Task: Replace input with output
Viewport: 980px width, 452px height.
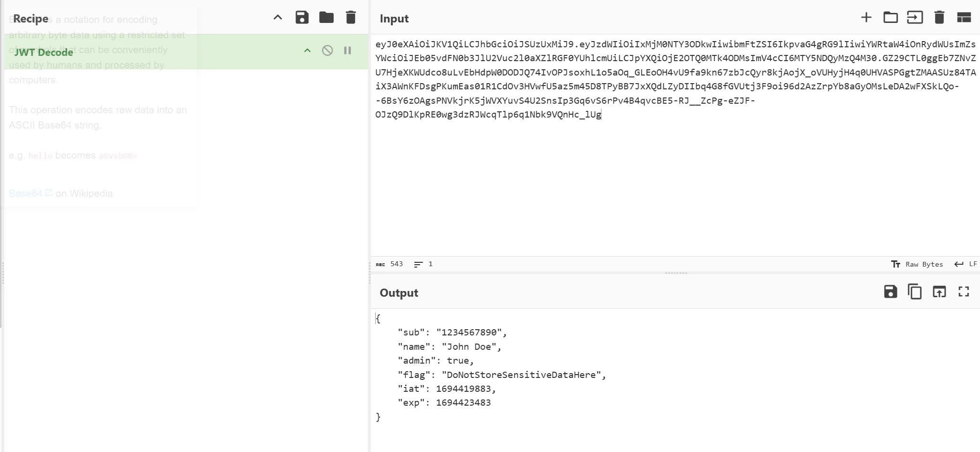Action: pos(939,292)
